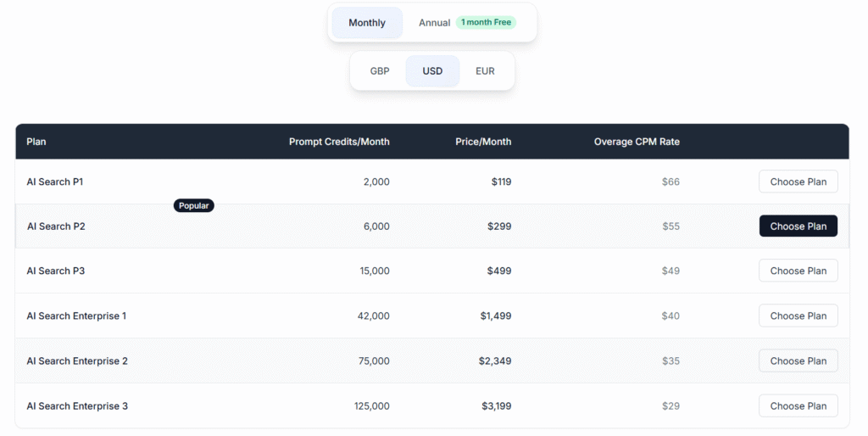Click the $499 price
The image size is (868, 436).
[499, 271]
